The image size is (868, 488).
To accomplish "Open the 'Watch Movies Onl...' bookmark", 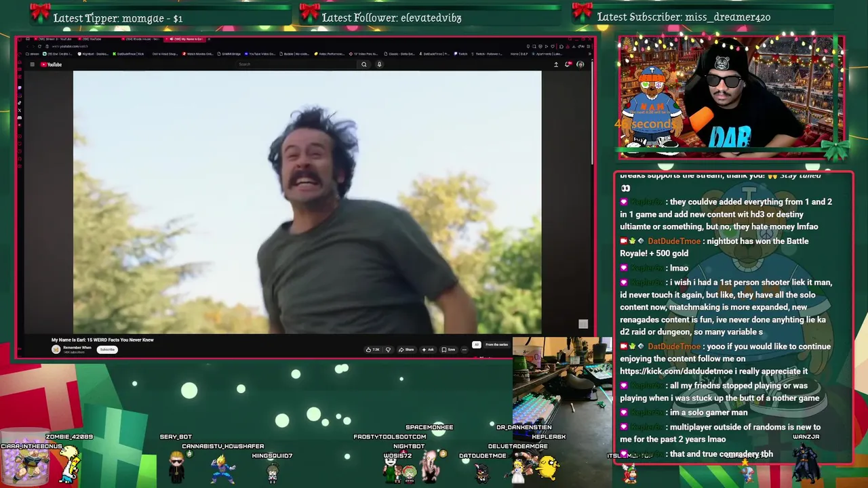I will point(198,54).
